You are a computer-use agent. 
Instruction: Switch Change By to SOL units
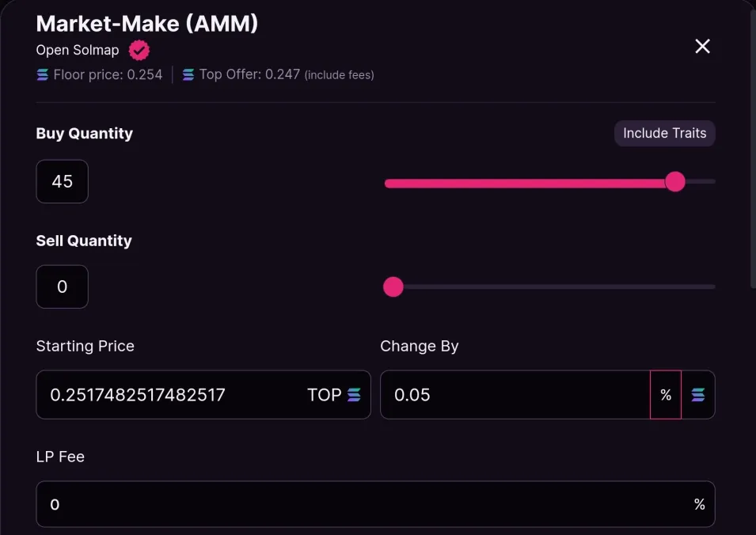pyautogui.click(x=697, y=395)
